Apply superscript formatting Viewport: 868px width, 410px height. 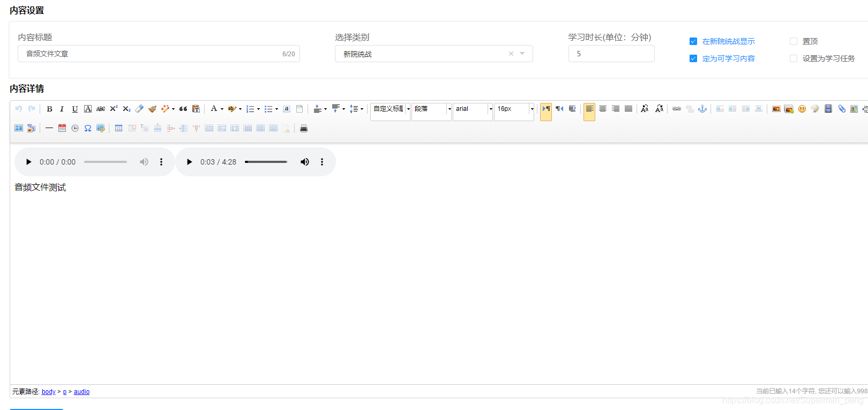point(114,109)
